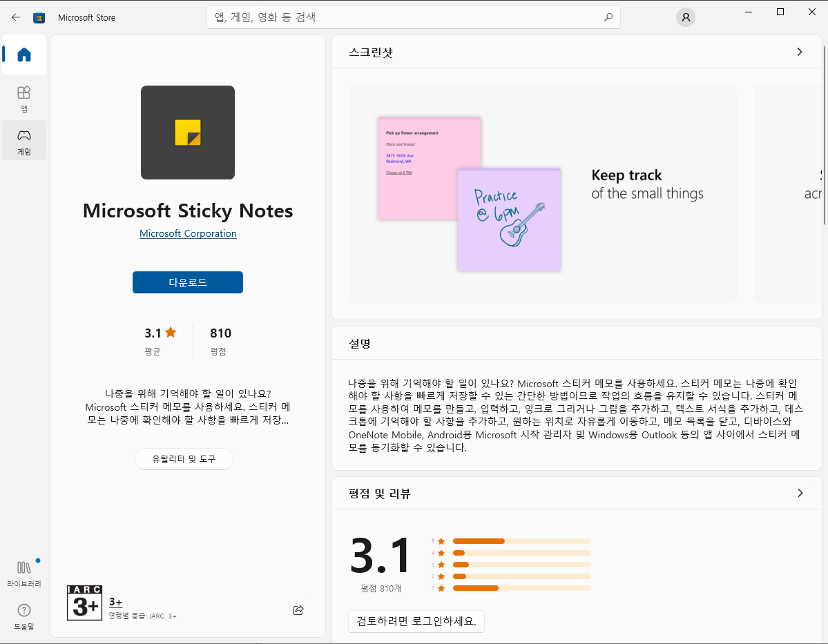Screen dimensions: 828x644
Task: Click the Microsoft Store logo icon
Action: click(39, 17)
